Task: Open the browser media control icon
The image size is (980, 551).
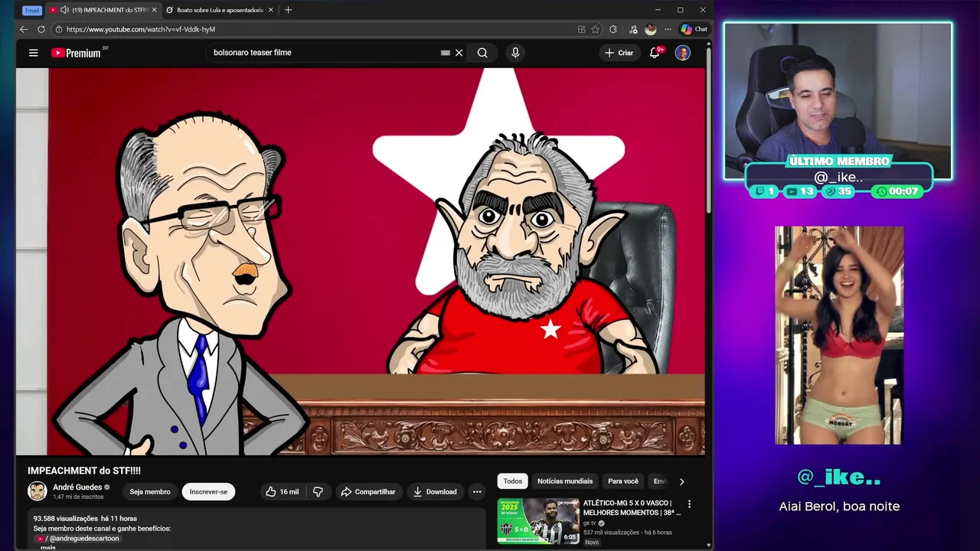Action: click(632, 29)
